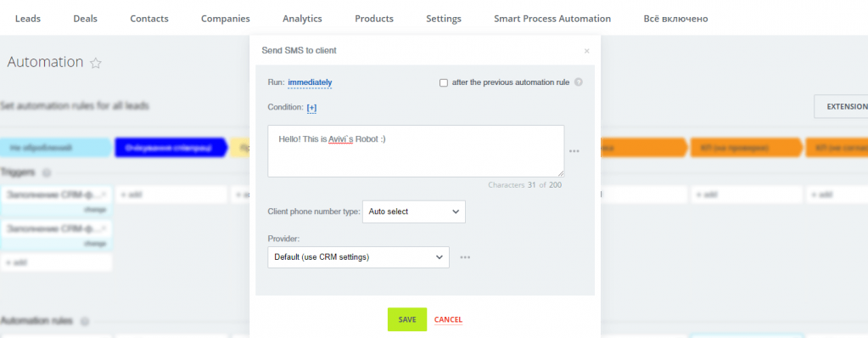Open Smart Process Automation

552,19
